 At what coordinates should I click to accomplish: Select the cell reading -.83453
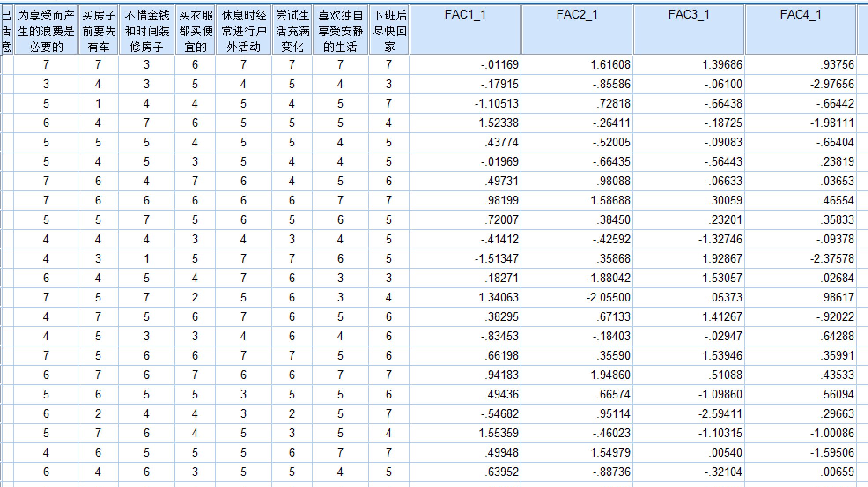tap(465, 336)
